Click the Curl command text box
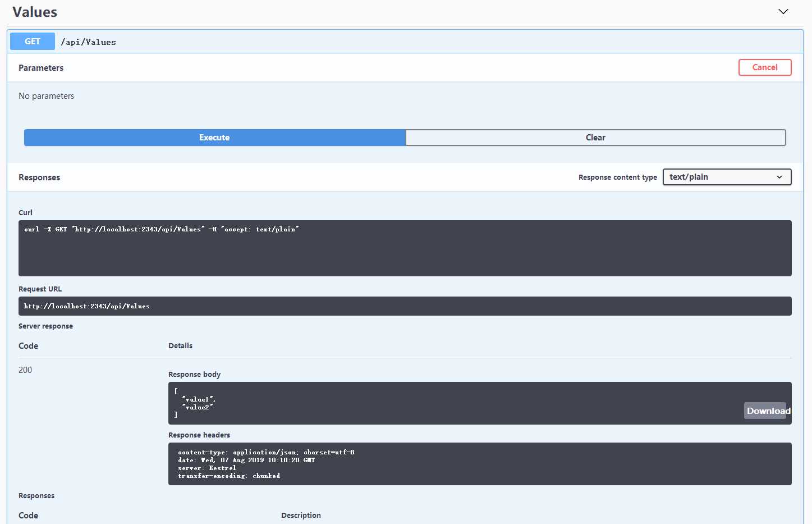 (x=405, y=248)
